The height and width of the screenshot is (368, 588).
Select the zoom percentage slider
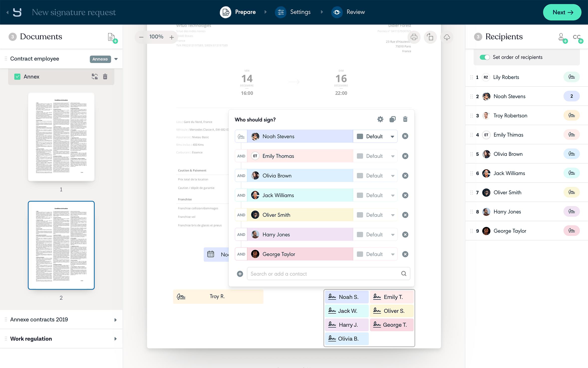pos(157,37)
